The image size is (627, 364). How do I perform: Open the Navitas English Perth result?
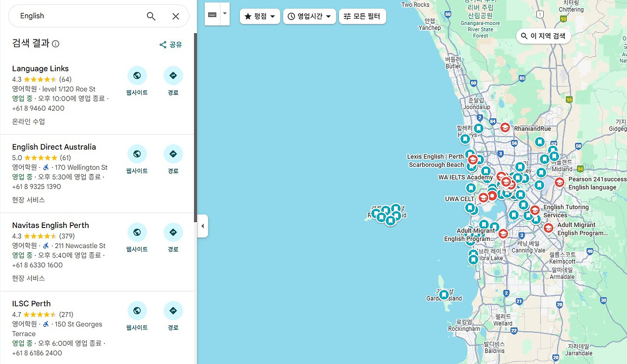pos(50,225)
